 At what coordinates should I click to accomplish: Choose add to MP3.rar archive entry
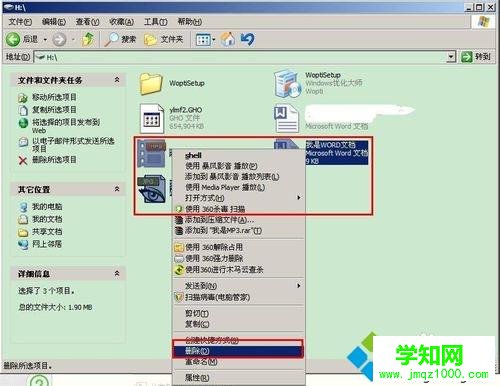pyautogui.click(x=238, y=230)
